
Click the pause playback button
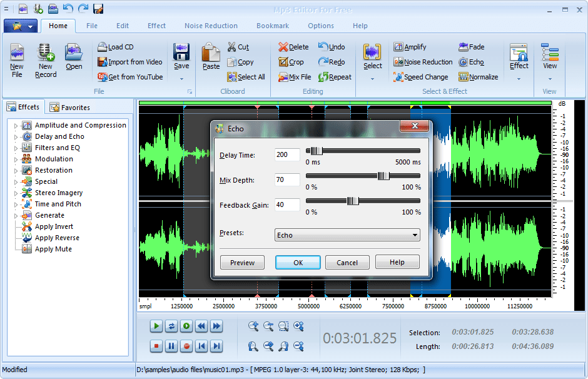[171, 346]
